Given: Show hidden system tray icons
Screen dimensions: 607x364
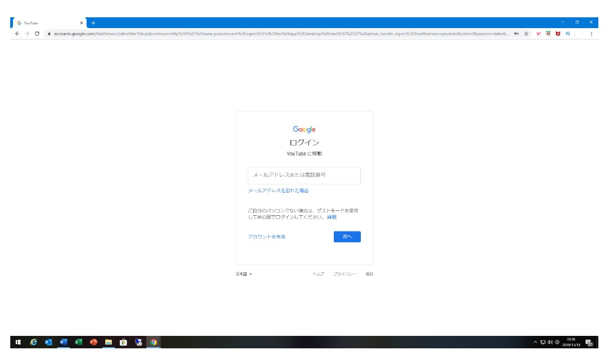Looking at the screenshot, I should (x=536, y=342).
